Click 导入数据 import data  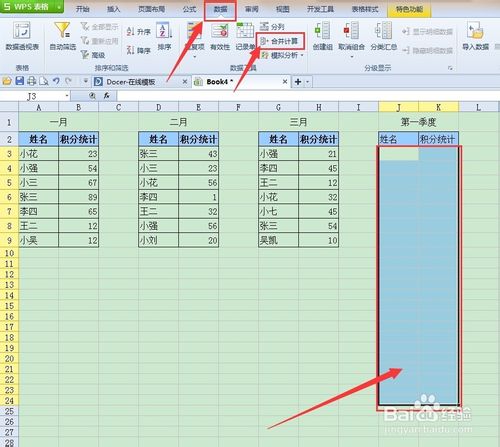475,36
